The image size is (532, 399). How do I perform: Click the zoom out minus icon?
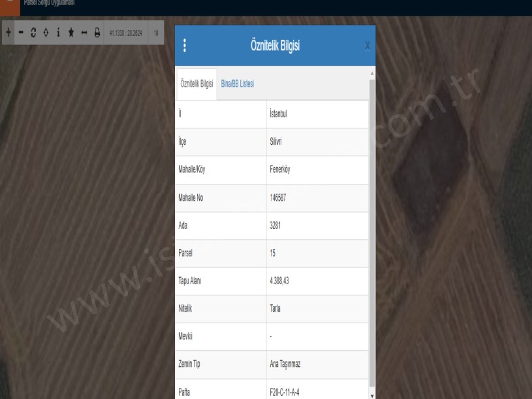point(21,33)
